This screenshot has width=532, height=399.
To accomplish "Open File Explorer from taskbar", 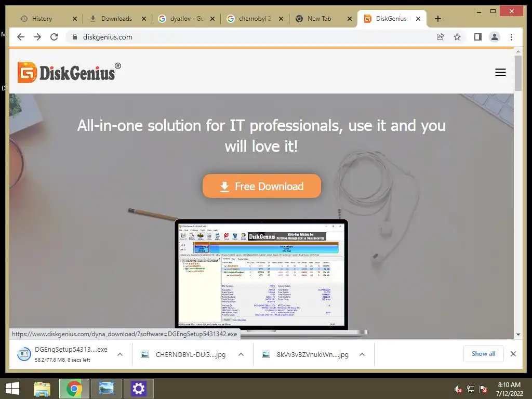I will 42,389.
